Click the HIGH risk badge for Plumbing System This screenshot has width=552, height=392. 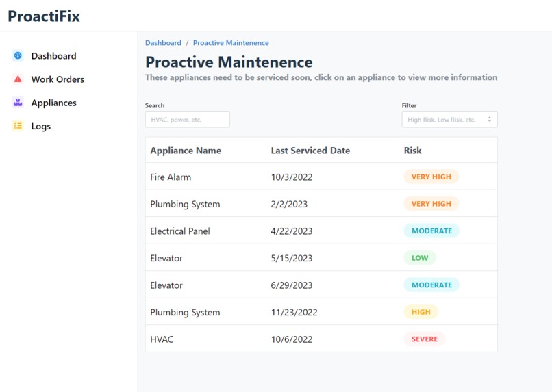421,312
